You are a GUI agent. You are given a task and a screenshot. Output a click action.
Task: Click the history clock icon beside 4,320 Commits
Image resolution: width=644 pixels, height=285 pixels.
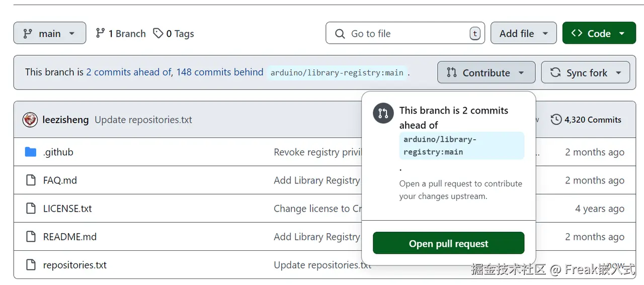pyautogui.click(x=556, y=120)
